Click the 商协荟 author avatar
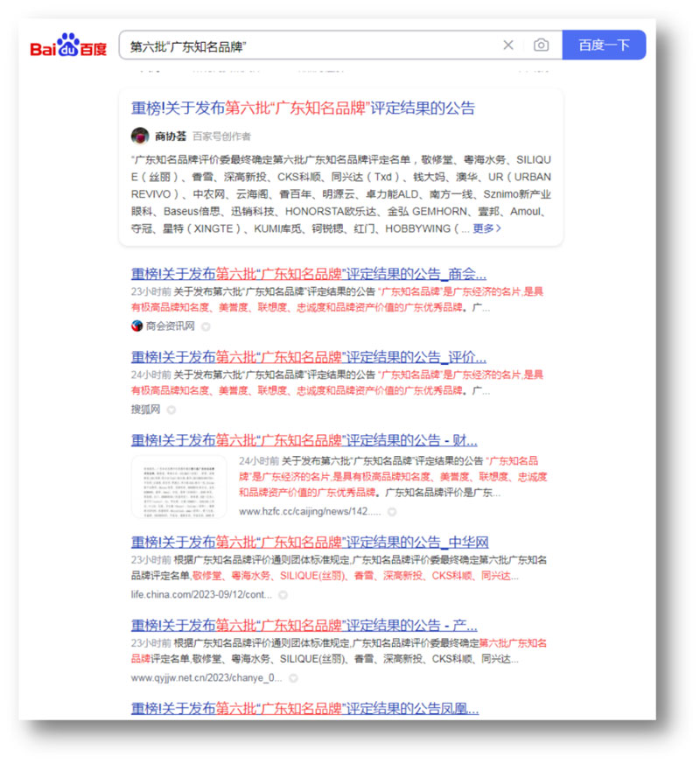This screenshot has height=764, width=700. 140,136
